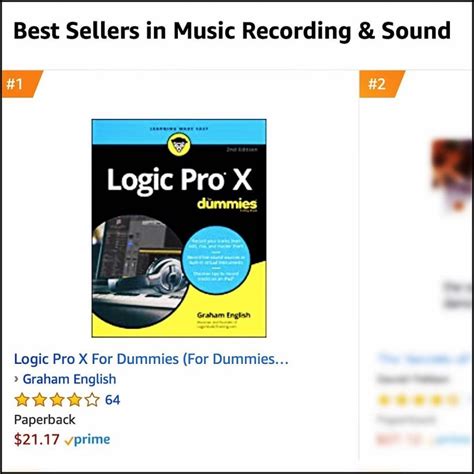
Task: Expand the chevron before Graham English
Action: coord(16,379)
